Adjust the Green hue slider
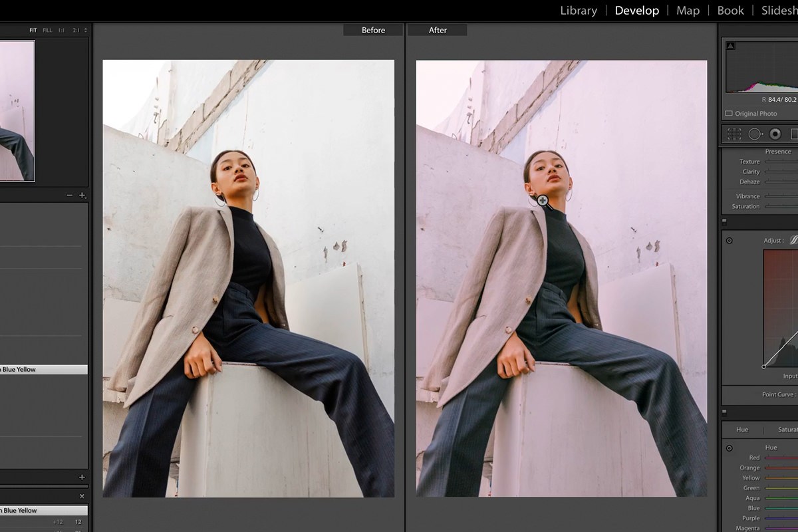Image resolution: width=798 pixels, height=532 pixels. [x=781, y=487]
